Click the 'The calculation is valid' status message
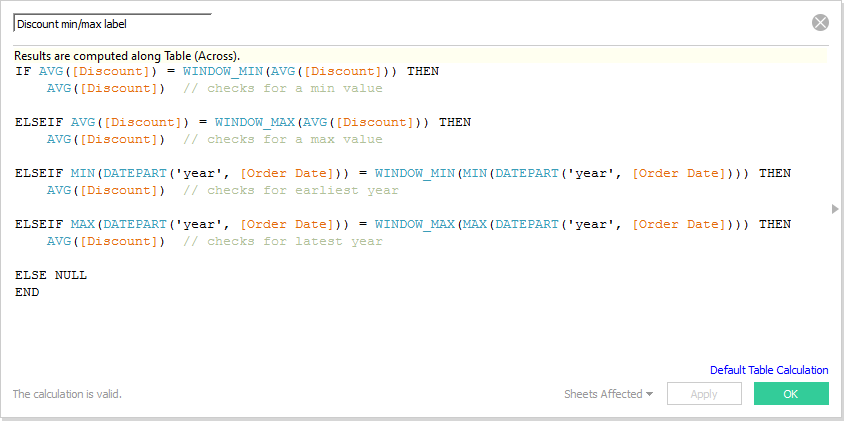This screenshot has width=844, height=421. (x=67, y=394)
